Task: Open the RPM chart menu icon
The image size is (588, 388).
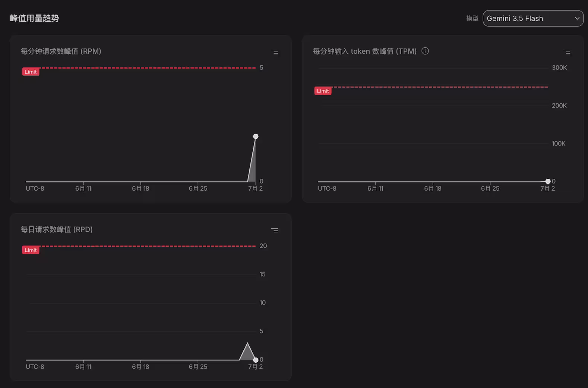Action: (275, 52)
